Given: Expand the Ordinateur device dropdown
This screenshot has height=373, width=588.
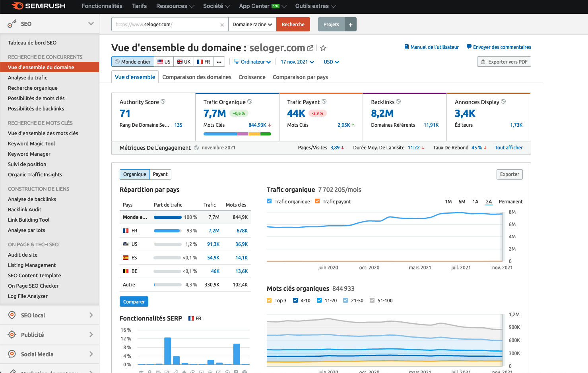Looking at the screenshot, I should pyautogui.click(x=252, y=62).
